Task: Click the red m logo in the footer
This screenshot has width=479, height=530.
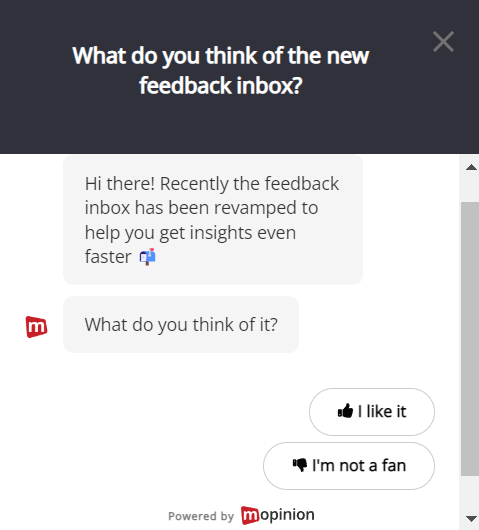Action: pos(250,515)
